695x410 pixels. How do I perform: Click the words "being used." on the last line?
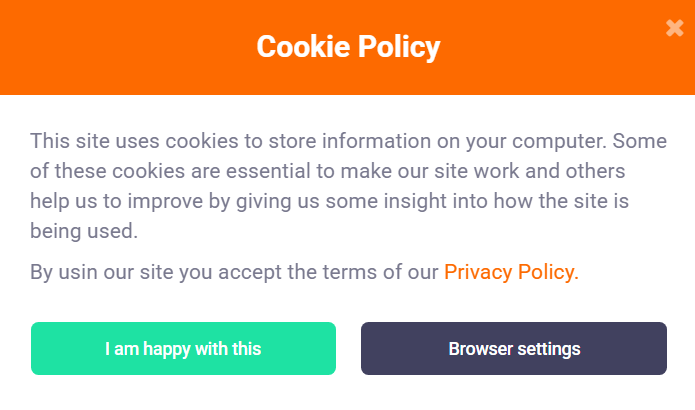click(x=84, y=231)
